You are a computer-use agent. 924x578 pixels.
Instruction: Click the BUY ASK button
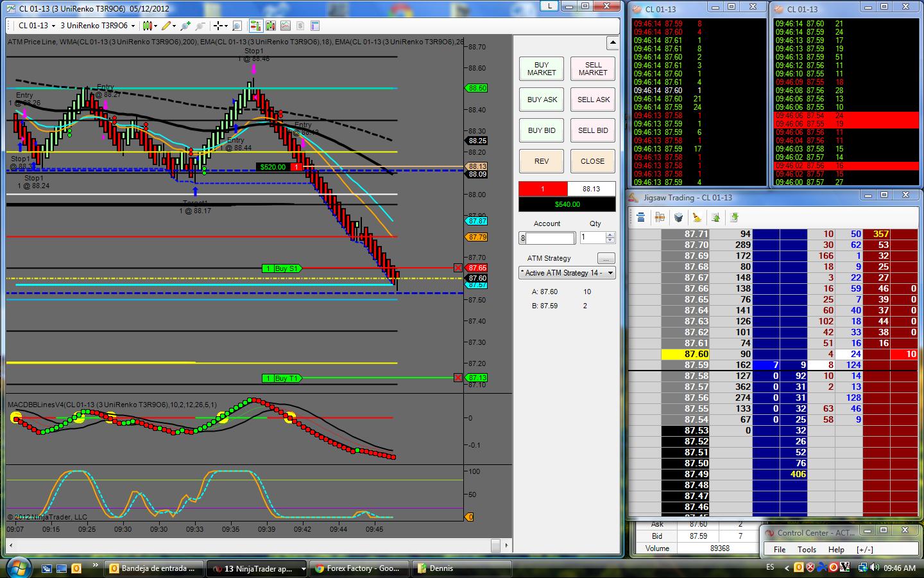coord(542,100)
